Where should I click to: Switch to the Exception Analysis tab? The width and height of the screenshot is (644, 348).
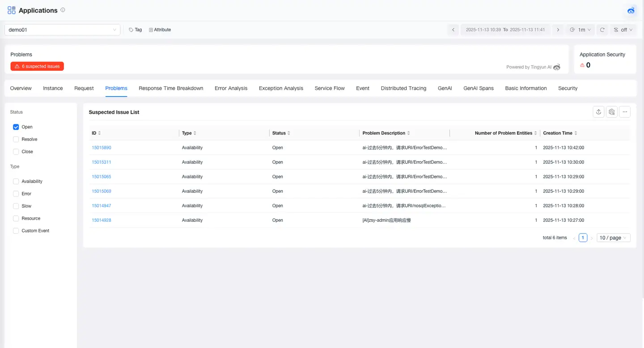coord(281,89)
